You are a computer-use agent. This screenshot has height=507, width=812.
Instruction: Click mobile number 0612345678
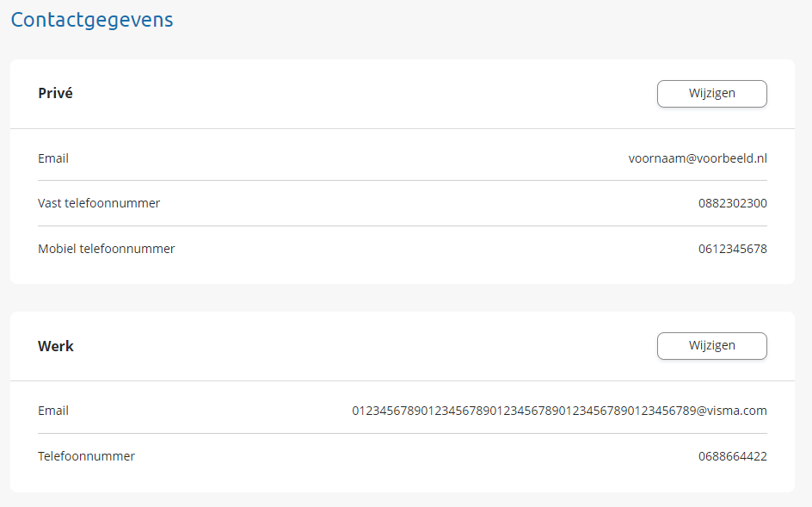click(x=732, y=250)
